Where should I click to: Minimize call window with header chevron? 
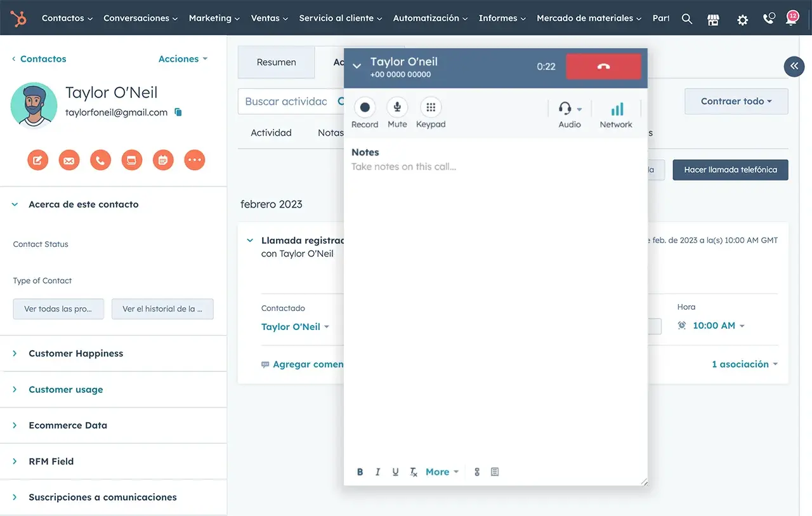point(357,66)
